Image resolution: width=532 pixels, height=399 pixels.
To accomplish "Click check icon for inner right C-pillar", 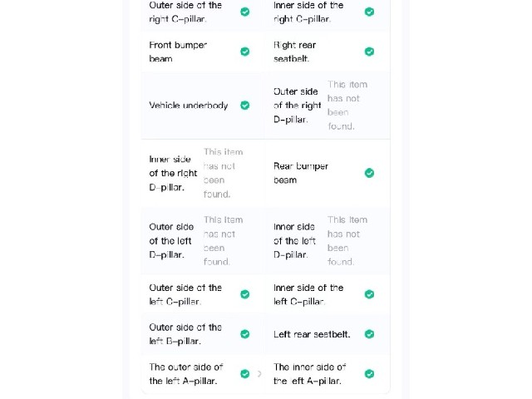I will tap(369, 12).
